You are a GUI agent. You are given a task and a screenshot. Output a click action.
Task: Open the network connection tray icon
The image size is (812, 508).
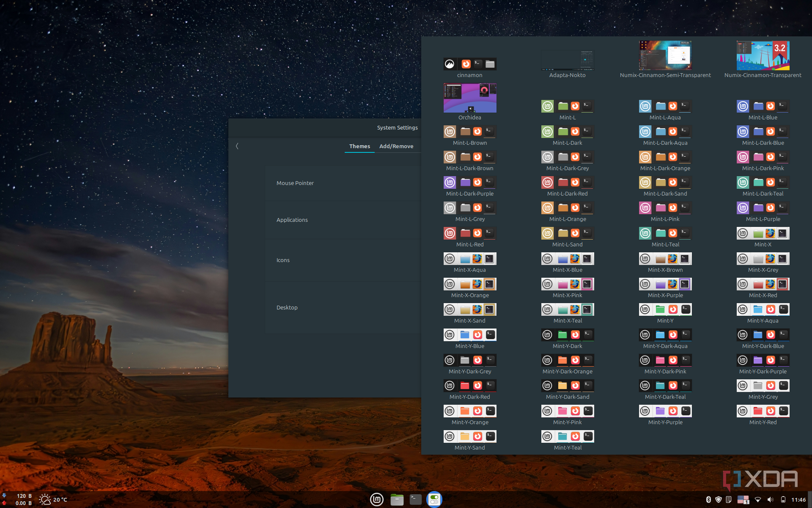757,500
